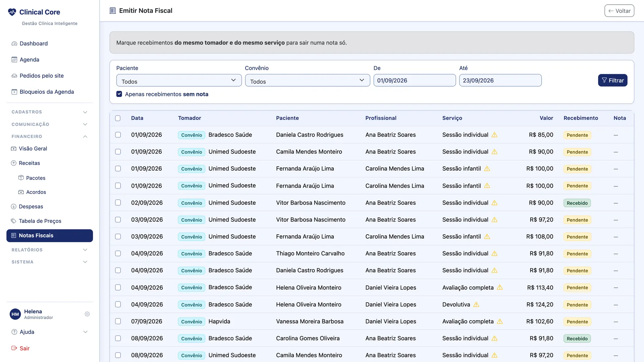Click the Agenda calendar icon

14,60
